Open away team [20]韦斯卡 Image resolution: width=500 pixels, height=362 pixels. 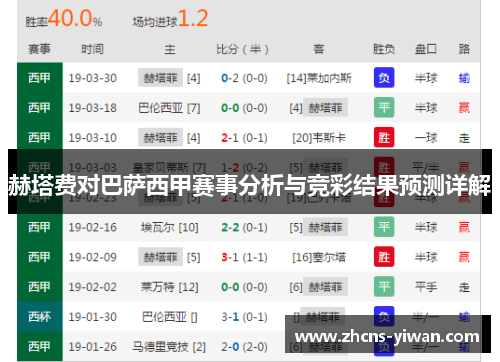pos(319,138)
